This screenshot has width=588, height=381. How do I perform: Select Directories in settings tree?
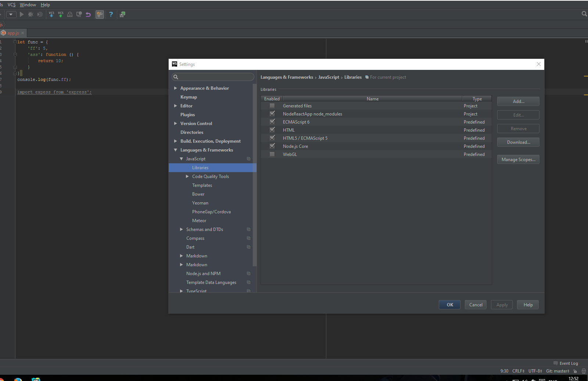click(x=192, y=132)
